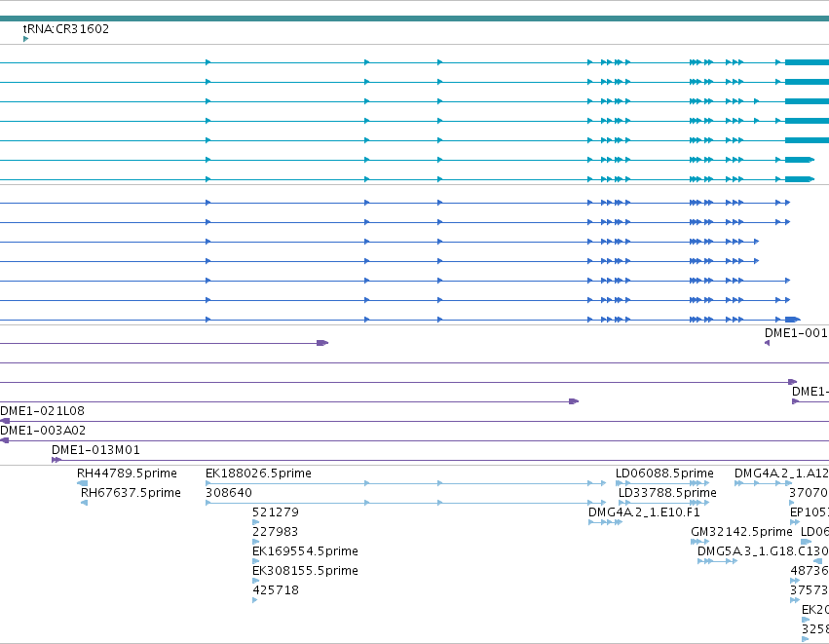This screenshot has width=829, height=644.
Task: Open the DME1-013M01 clone label
Action: (x=95, y=450)
